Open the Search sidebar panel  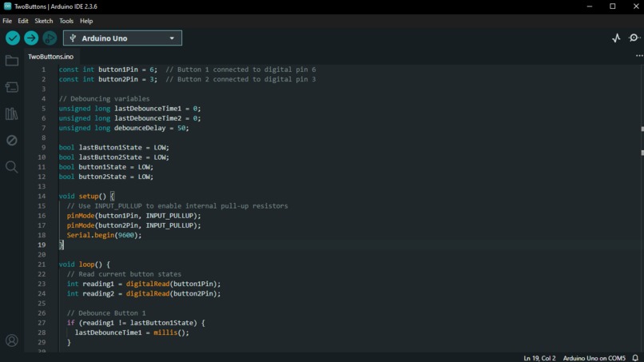coord(11,167)
